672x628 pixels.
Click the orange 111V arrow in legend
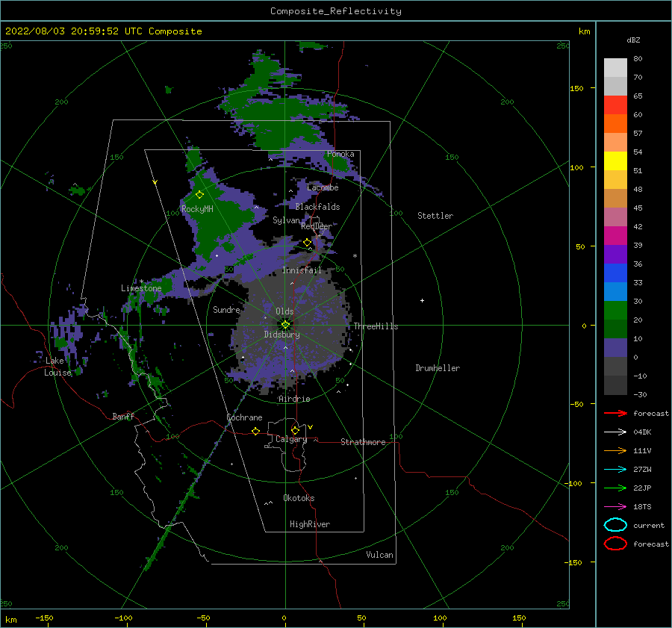(615, 450)
